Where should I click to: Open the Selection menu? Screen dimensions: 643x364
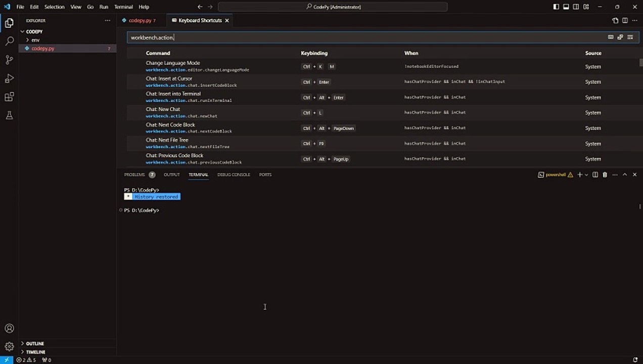pos(54,7)
